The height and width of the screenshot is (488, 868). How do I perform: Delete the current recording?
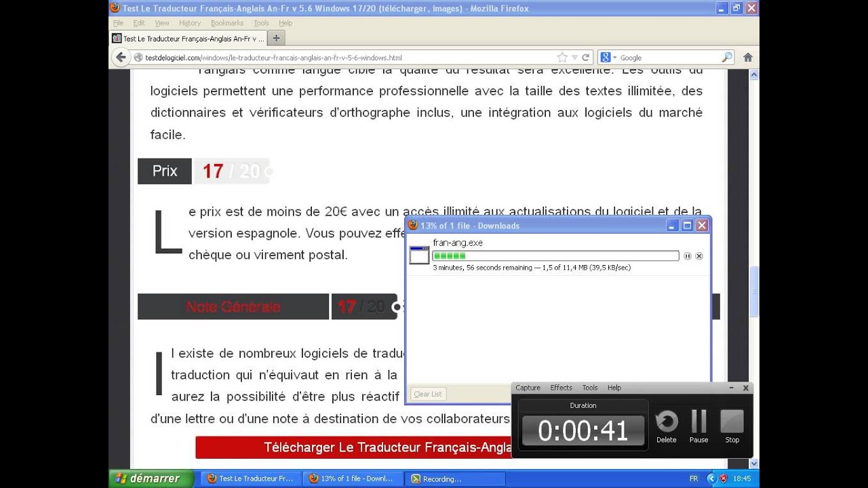pyautogui.click(x=667, y=427)
